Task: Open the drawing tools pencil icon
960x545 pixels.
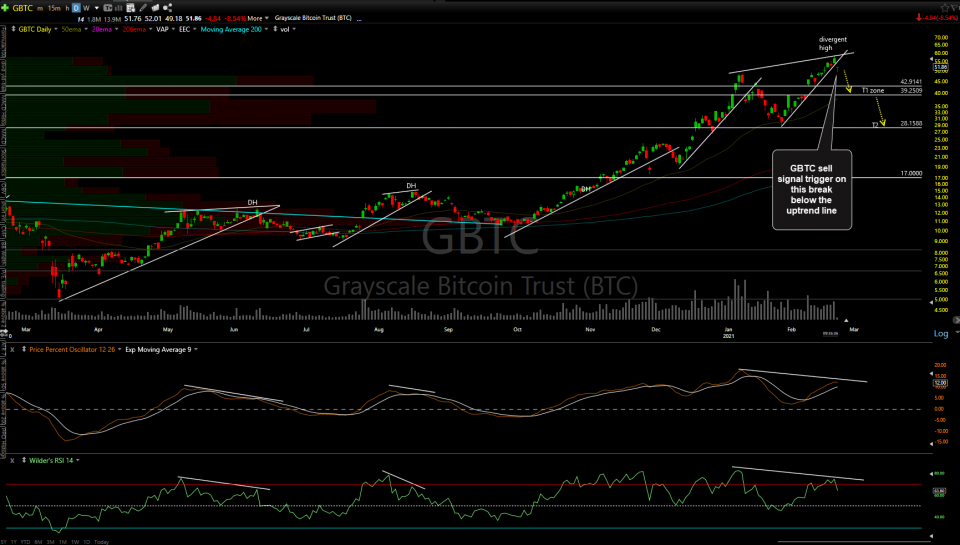Action: pyautogui.click(x=143, y=8)
